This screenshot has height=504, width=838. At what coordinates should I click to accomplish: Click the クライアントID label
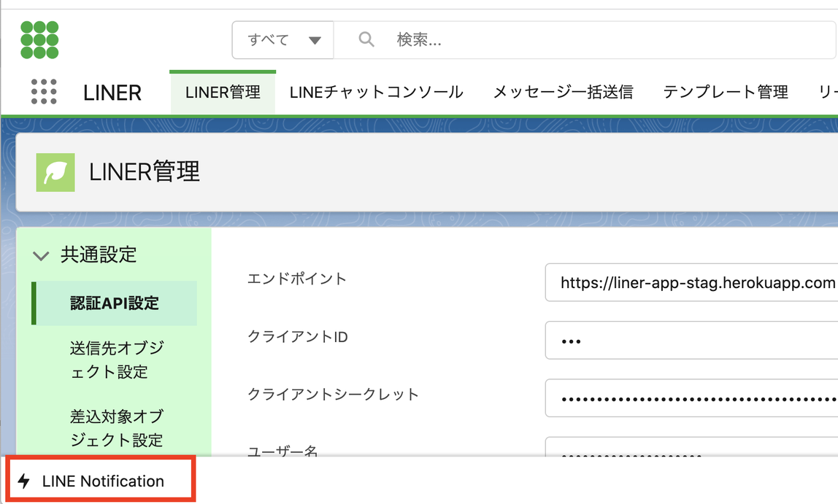[x=297, y=337]
